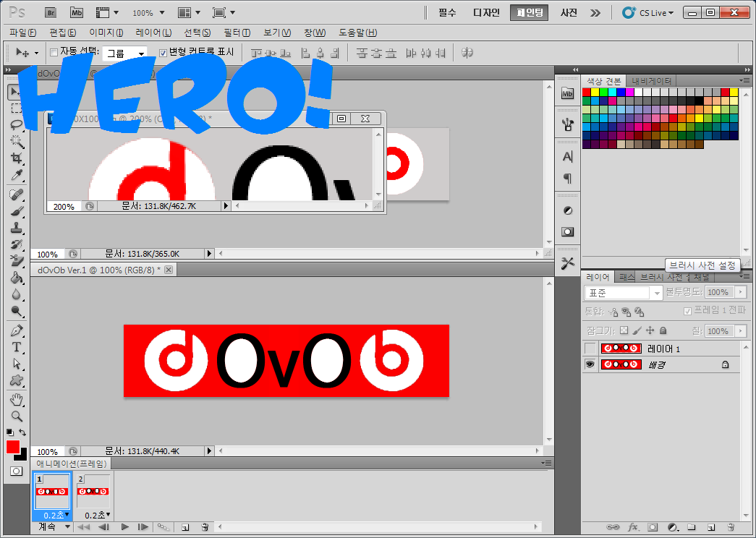756x538 pixels.
Task: Expand more workspaces chevron
Action: pos(595,13)
